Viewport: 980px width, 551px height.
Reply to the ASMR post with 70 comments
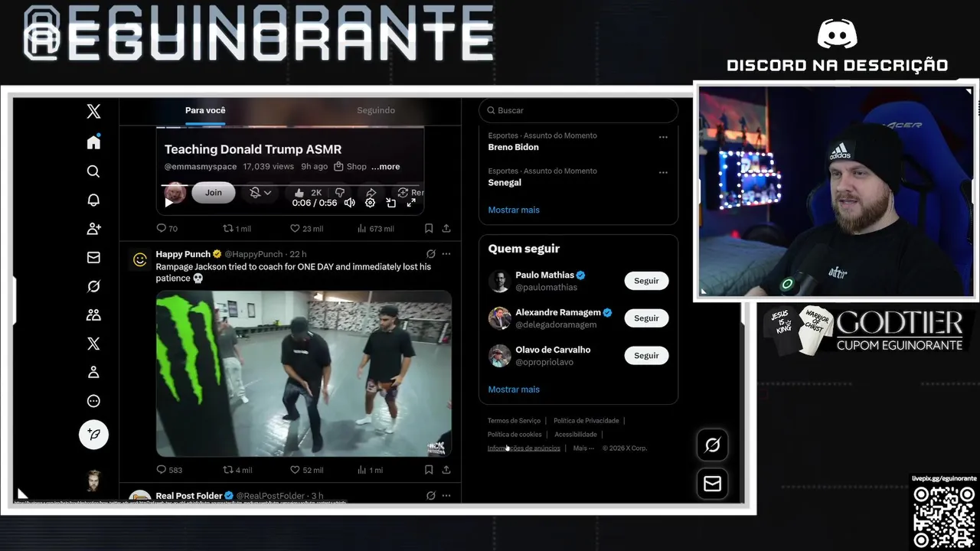click(x=167, y=228)
